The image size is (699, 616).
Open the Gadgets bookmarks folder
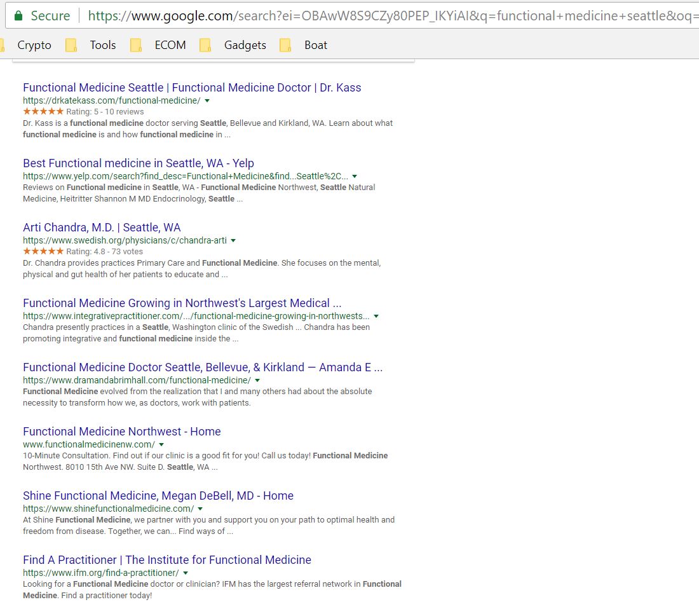pyautogui.click(x=245, y=45)
